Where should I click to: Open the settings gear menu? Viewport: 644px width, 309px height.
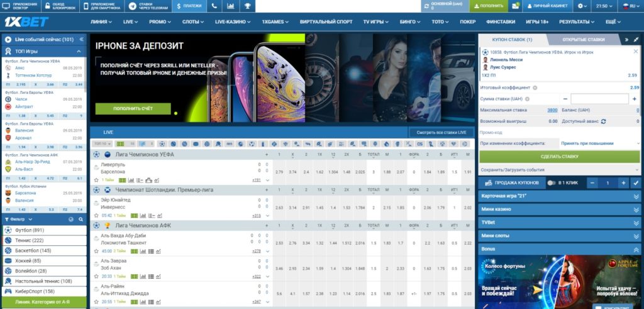[582, 6]
